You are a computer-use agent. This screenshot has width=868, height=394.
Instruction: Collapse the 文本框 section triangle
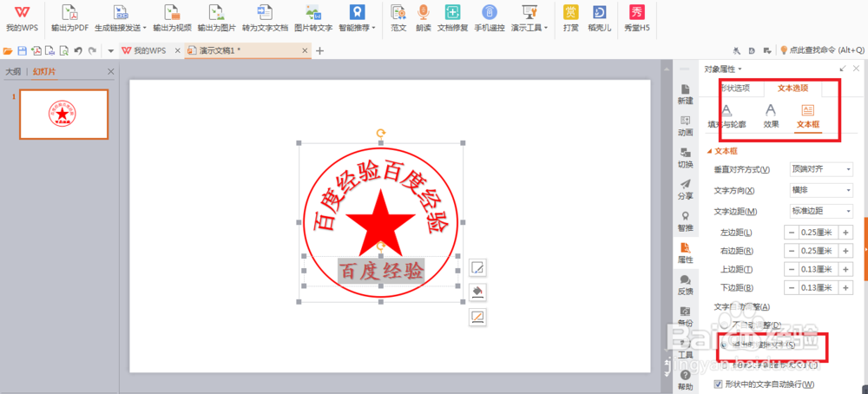[x=710, y=150]
